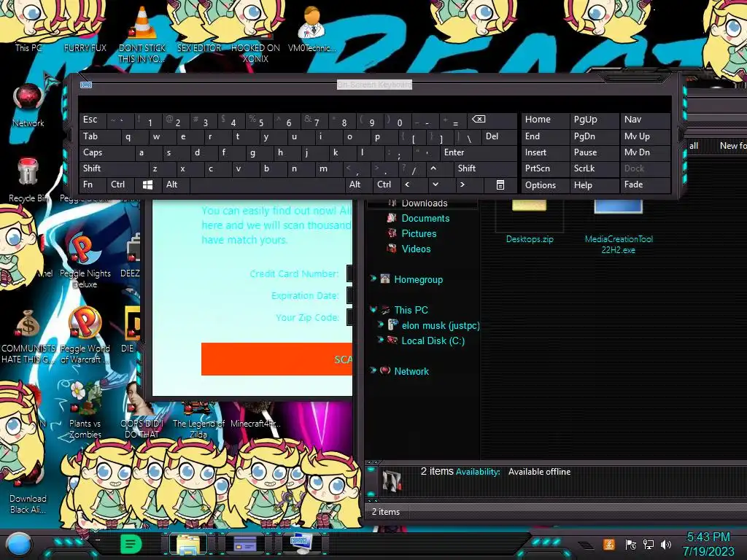Viewport: 747px width, 560px height.
Task: Open The Legend of Zilda shortcut
Action: (198, 421)
